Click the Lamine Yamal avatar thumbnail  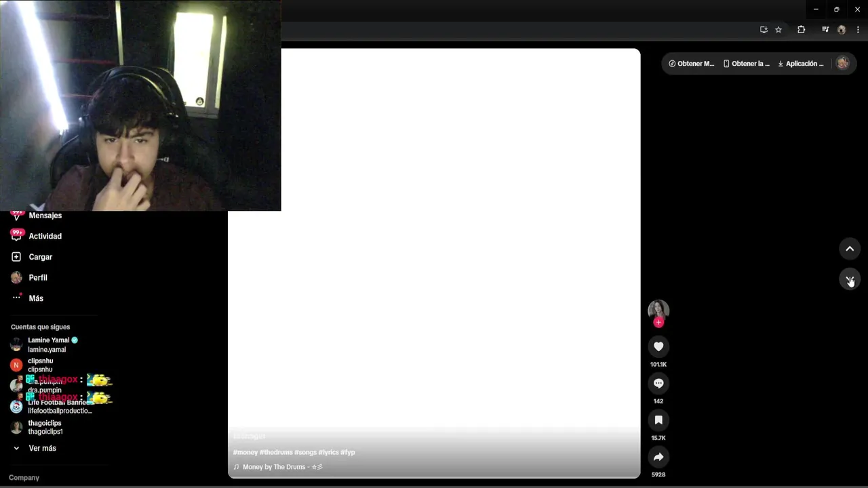pyautogui.click(x=16, y=344)
